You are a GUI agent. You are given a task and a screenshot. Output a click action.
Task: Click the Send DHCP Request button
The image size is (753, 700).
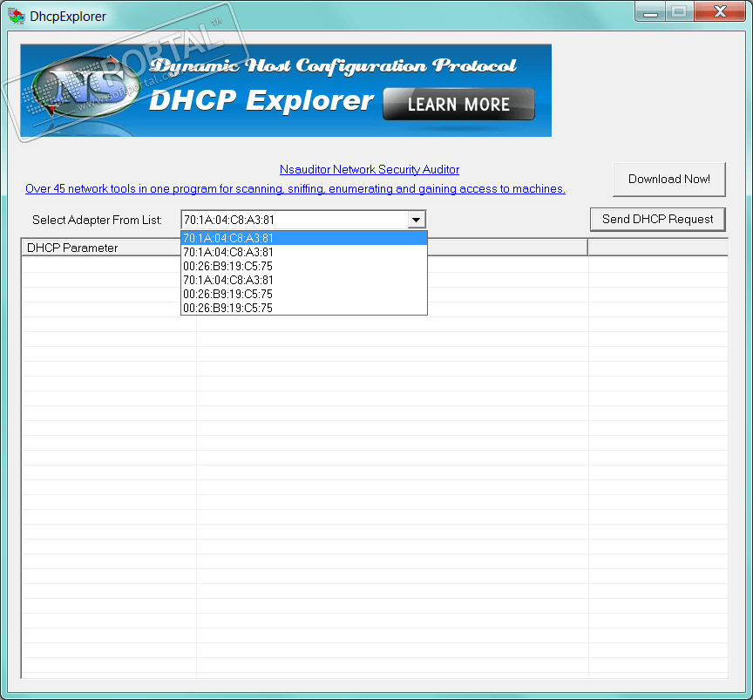pyautogui.click(x=657, y=219)
